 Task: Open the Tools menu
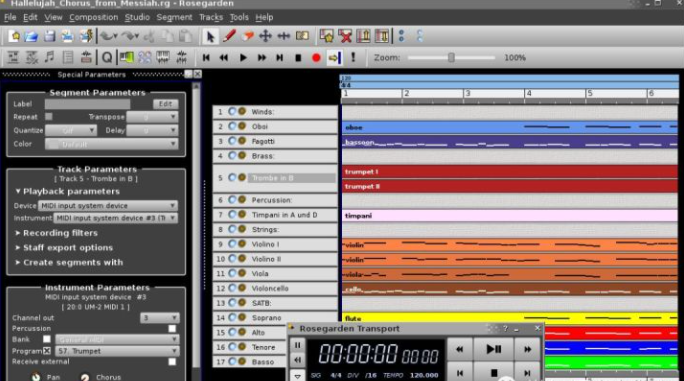[x=239, y=17]
